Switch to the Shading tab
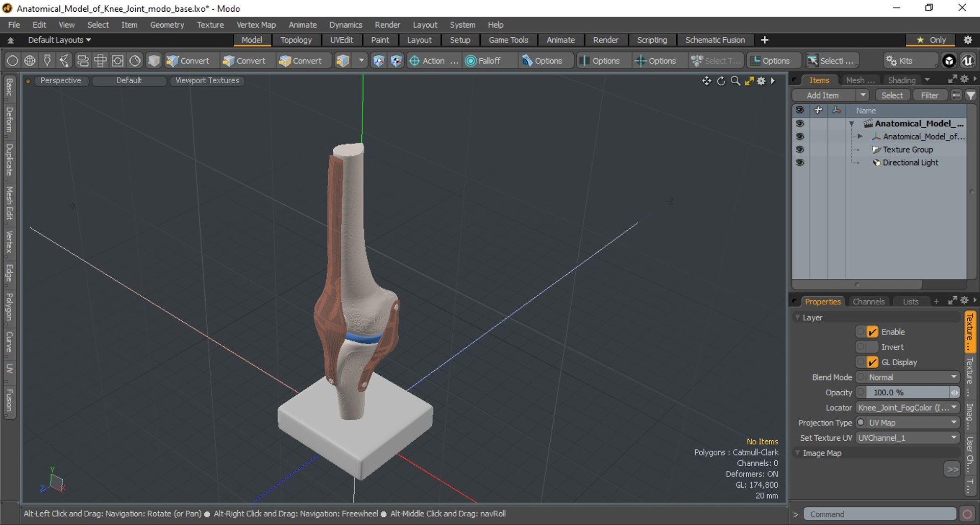Screen dimensions: 980x525 pyautogui.click(x=902, y=80)
